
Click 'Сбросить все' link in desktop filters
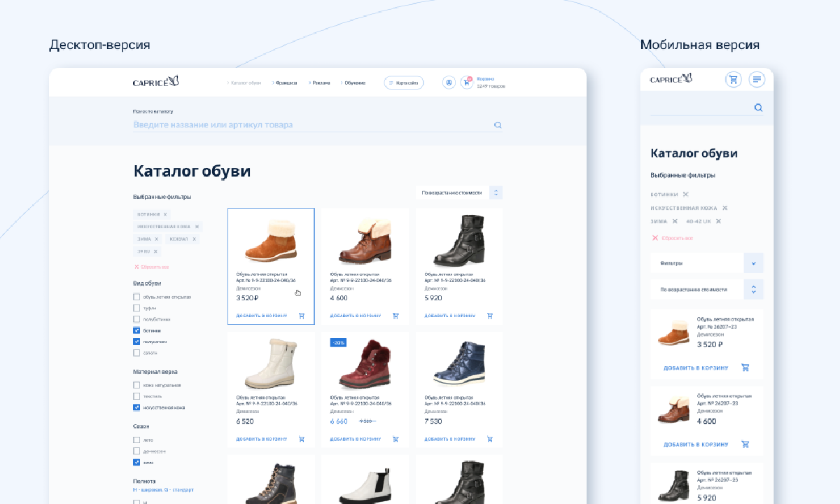(x=153, y=267)
